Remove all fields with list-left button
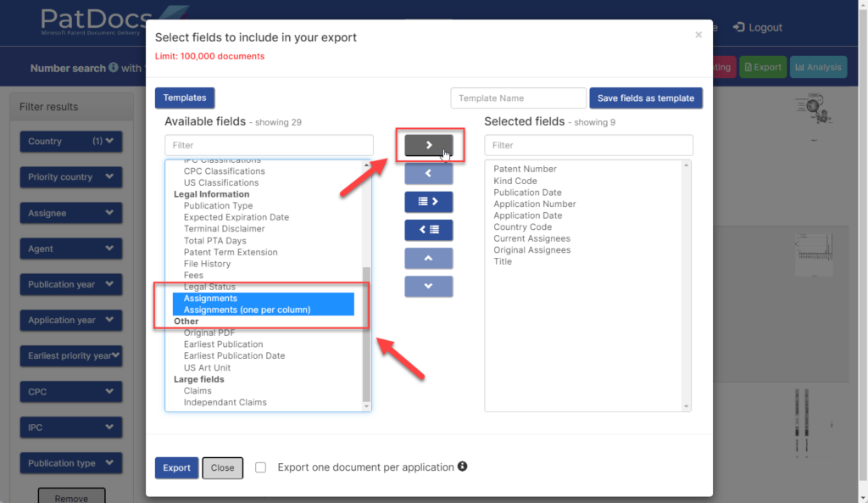 click(428, 230)
